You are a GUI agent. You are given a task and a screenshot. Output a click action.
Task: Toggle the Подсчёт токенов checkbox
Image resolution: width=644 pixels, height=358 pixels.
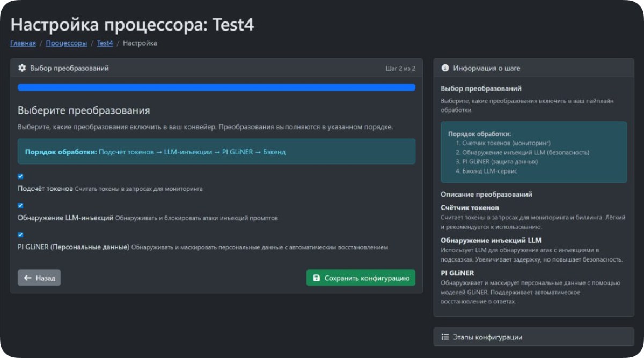tap(20, 176)
